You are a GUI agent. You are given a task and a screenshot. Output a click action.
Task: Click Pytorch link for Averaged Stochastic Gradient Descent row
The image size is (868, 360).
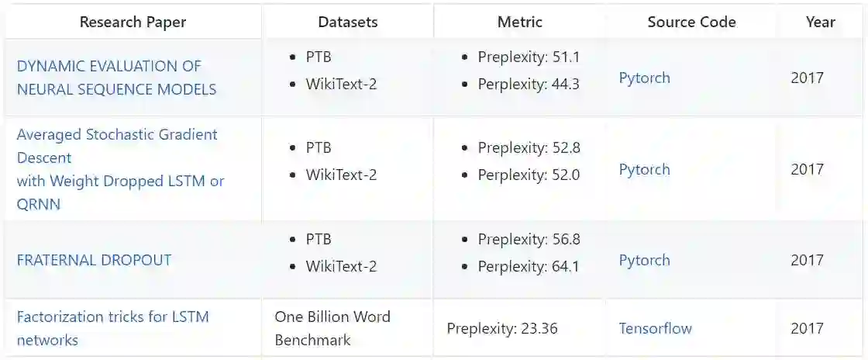644,169
